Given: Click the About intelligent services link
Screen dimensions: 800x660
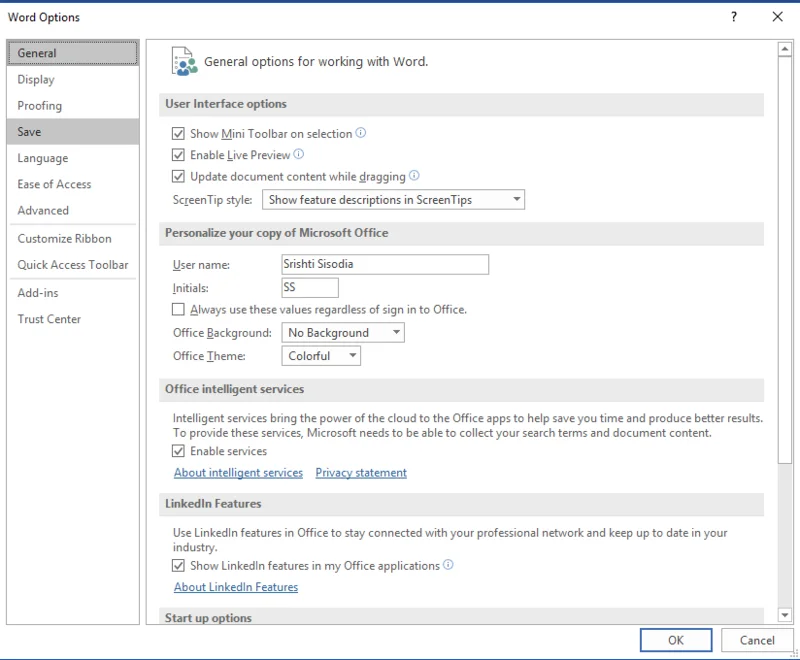Looking at the screenshot, I should click(x=238, y=472).
